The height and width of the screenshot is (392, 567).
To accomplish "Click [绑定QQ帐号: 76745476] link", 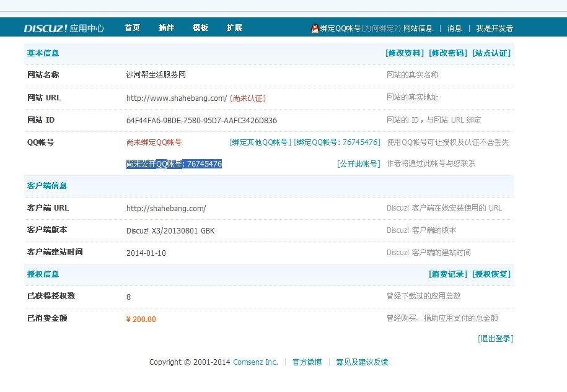I will [337, 142].
